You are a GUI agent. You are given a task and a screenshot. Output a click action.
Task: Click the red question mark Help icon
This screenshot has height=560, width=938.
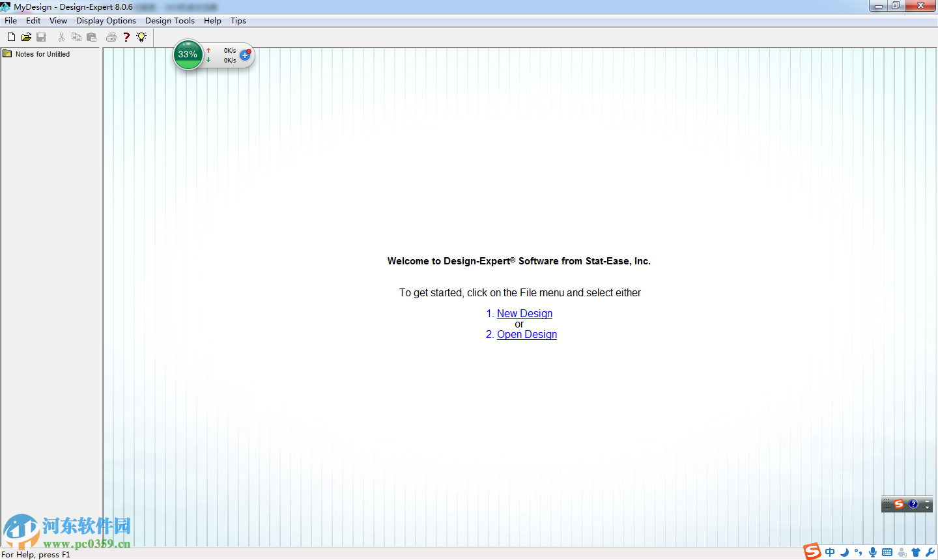pyautogui.click(x=126, y=37)
